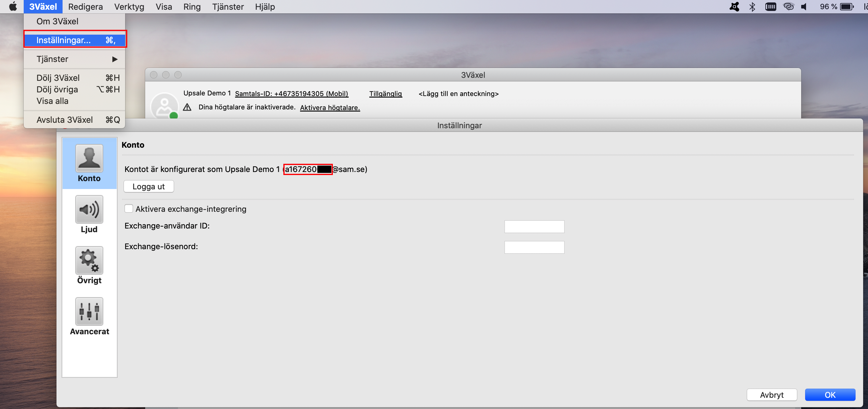Open the Tjänster menu in menu bar
This screenshot has width=868, height=409.
pos(228,6)
